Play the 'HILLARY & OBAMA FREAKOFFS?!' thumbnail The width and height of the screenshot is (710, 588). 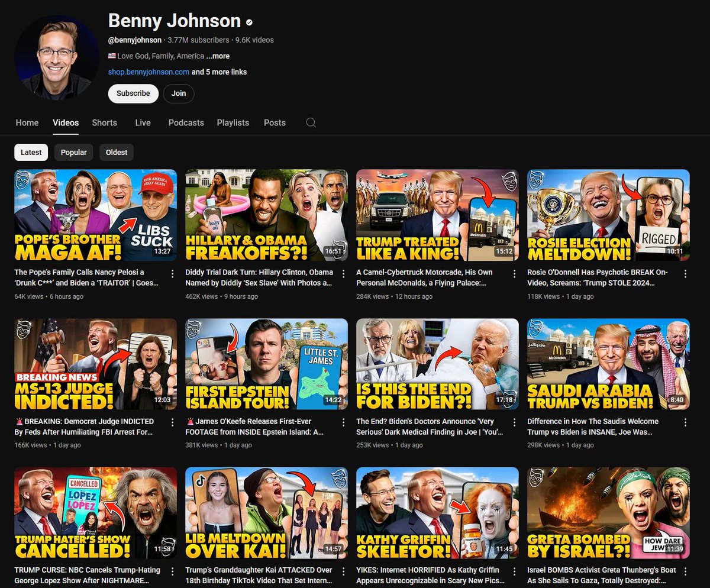coord(266,215)
